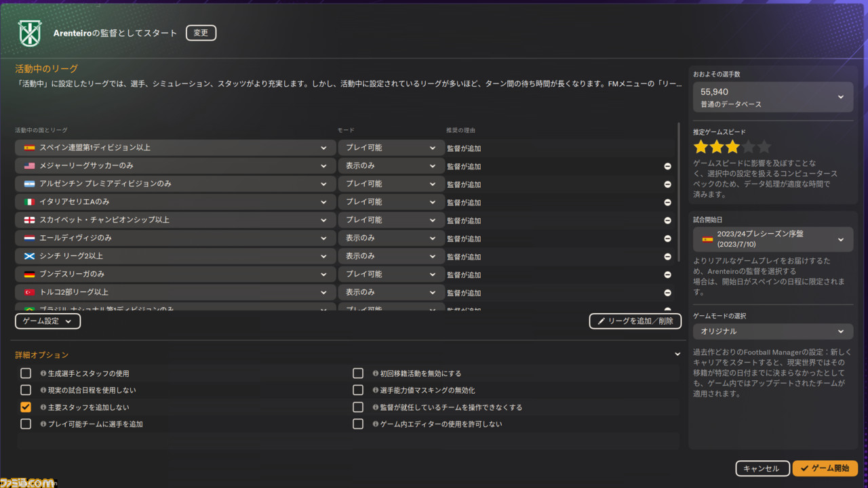This screenshot has width=868, height=488.
Task: Remove the イタリアセリエAのみ league row
Action: coord(667,202)
